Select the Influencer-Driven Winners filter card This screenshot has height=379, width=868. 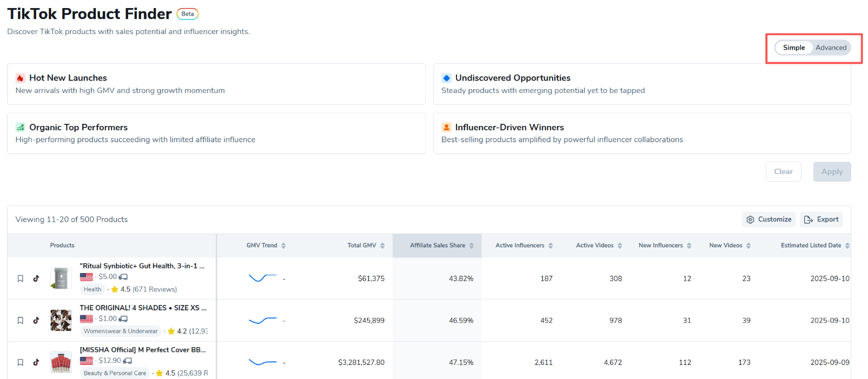coord(641,134)
